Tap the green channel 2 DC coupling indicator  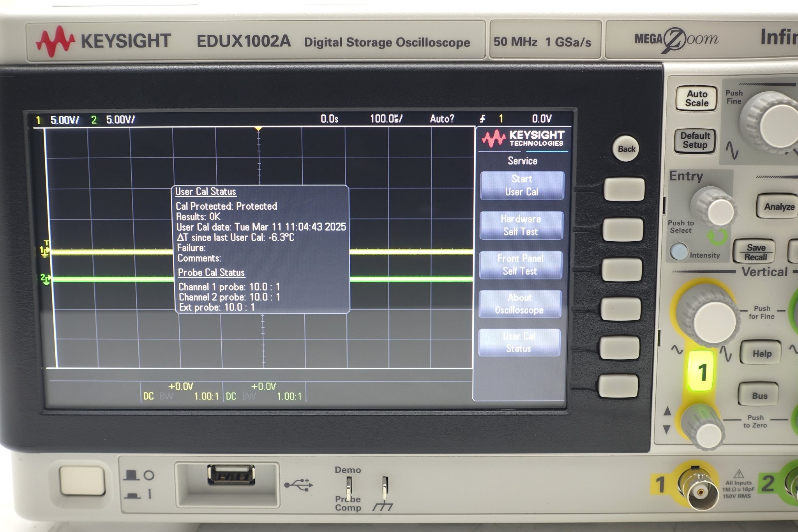point(231,396)
